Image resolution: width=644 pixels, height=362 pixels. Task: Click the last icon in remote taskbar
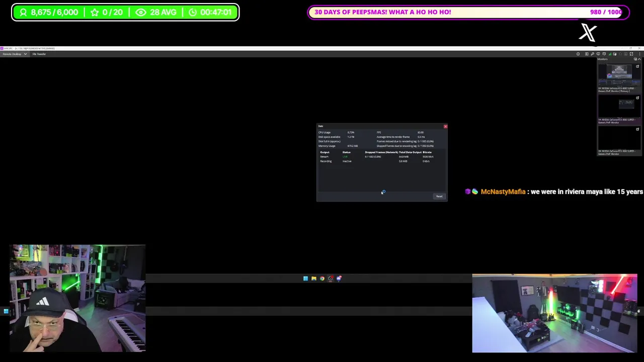click(x=339, y=279)
